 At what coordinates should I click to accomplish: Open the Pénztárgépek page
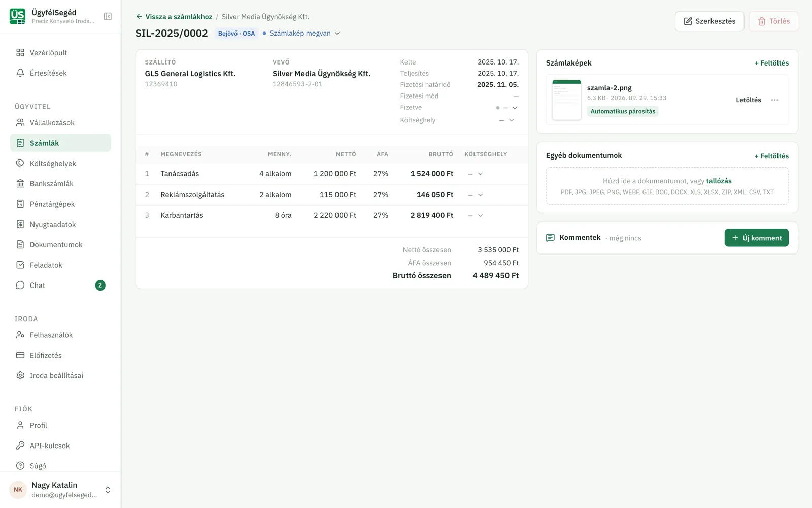point(60,204)
